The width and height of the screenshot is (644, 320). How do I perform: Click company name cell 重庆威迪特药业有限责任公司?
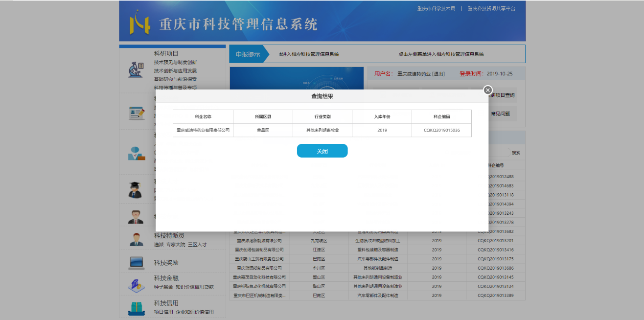[203, 131]
